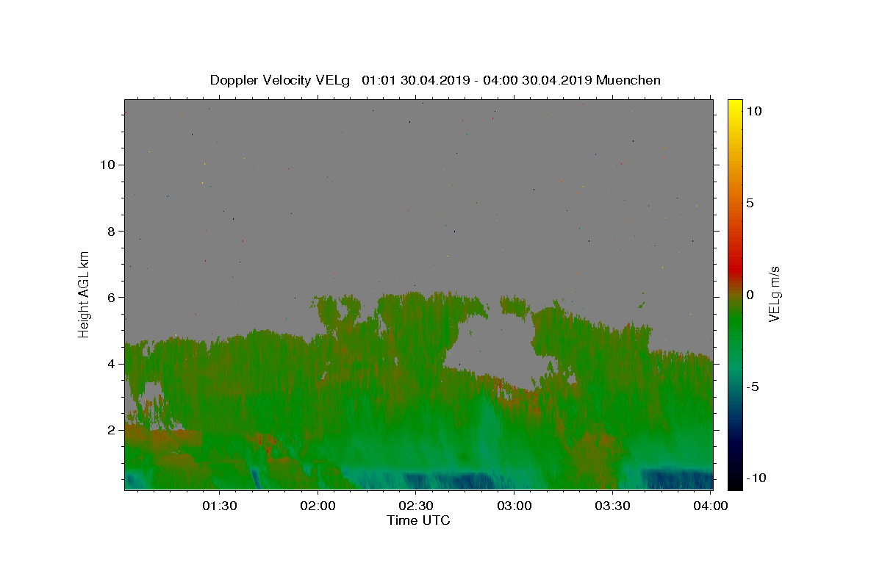Click the colorbar value 5 label
The width and height of the screenshot is (882, 588).
pyautogui.click(x=750, y=203)
